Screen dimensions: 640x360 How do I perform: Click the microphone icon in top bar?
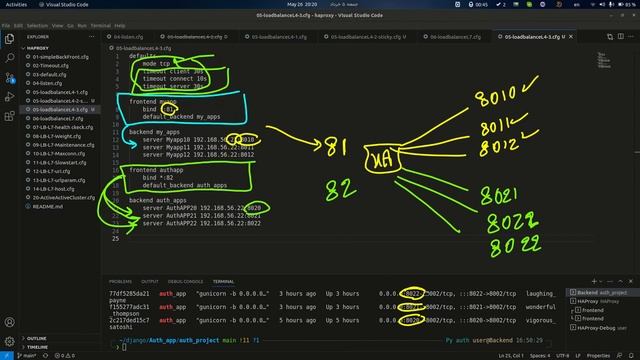611,4
